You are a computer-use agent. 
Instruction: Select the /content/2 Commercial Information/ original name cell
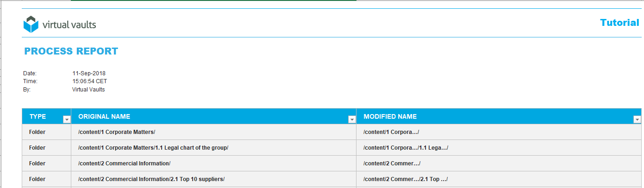(x=124, y=164)
